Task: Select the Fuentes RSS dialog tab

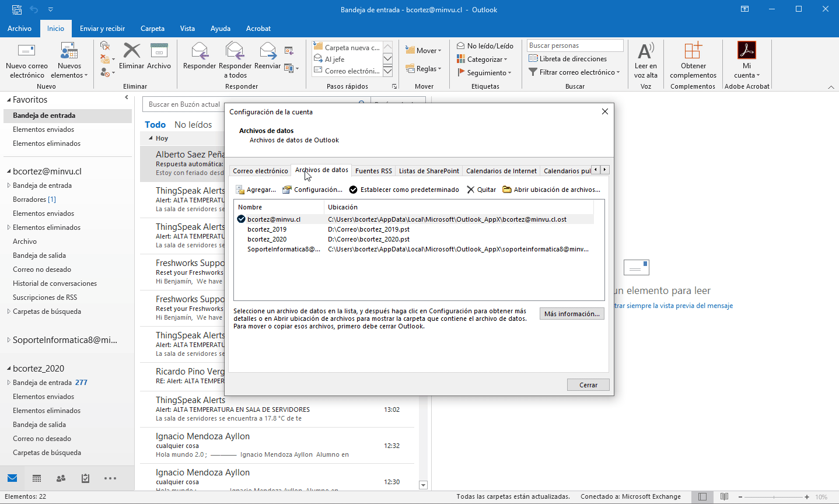Action: point(373,171)
